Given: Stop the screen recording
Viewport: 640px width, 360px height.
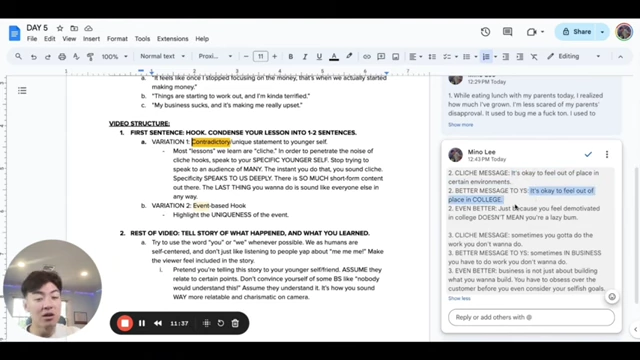Looking at the screenshot, I should click(125, 323).
